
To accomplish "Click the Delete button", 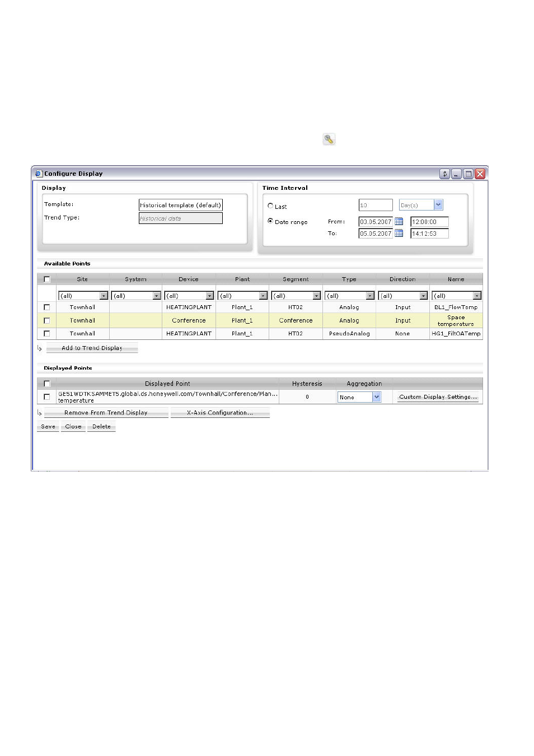I will [101, 427].
